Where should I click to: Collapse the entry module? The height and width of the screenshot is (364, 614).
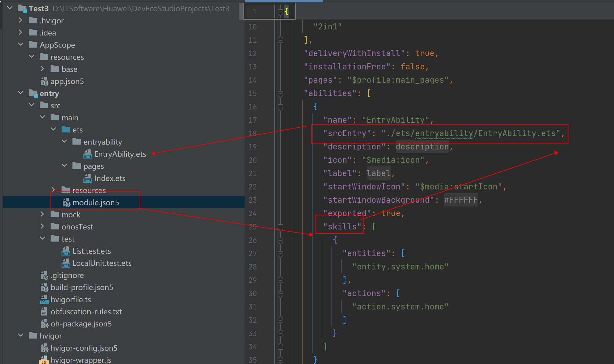21,93
